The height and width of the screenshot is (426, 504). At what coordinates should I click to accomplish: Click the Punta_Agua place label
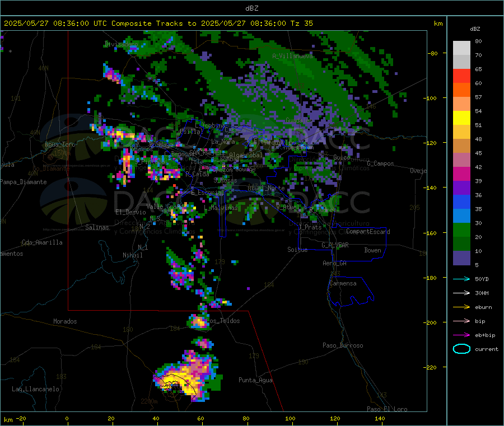click(255, 380)
